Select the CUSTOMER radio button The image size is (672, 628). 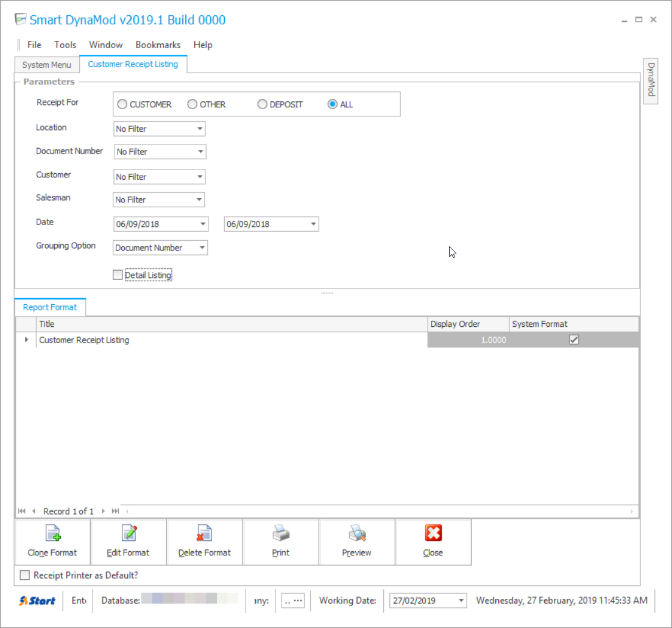coord(122,104)
